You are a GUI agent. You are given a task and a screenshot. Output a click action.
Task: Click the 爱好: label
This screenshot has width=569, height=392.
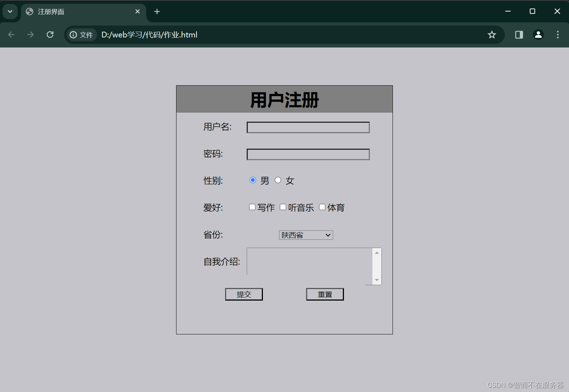(213, 208)
